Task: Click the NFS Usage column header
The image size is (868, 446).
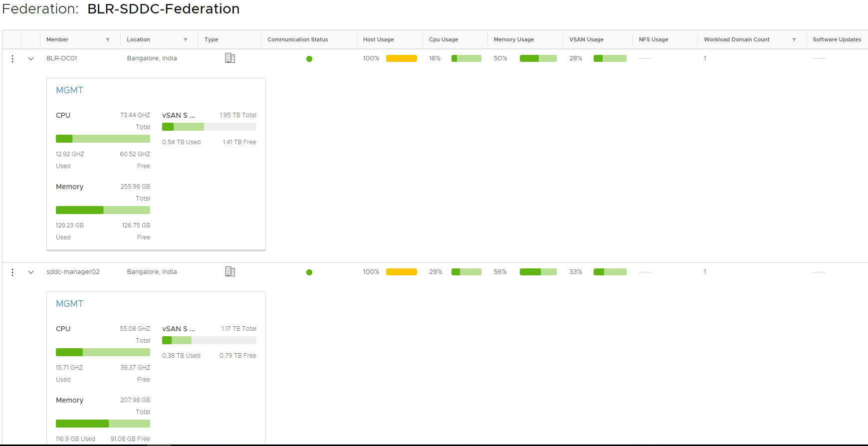Action: pos(653,40)
